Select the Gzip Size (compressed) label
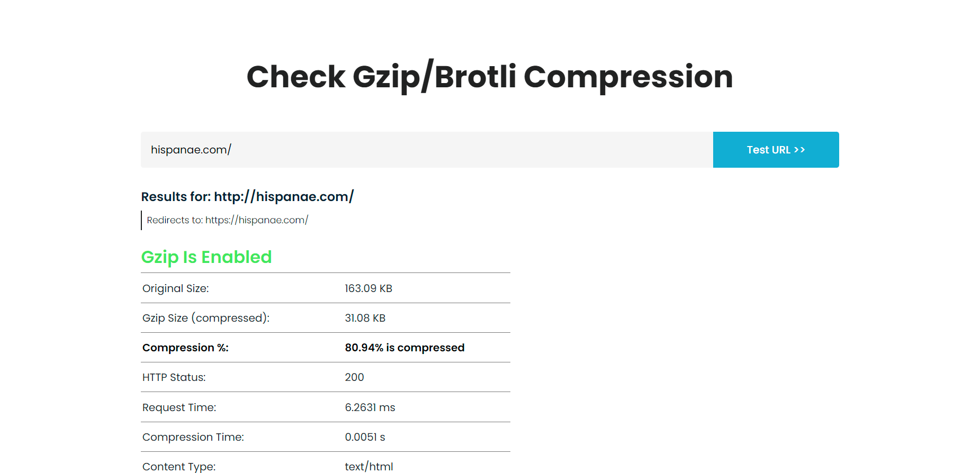The width and height of the screenshot is (980, 473). (x=206, y=318)
